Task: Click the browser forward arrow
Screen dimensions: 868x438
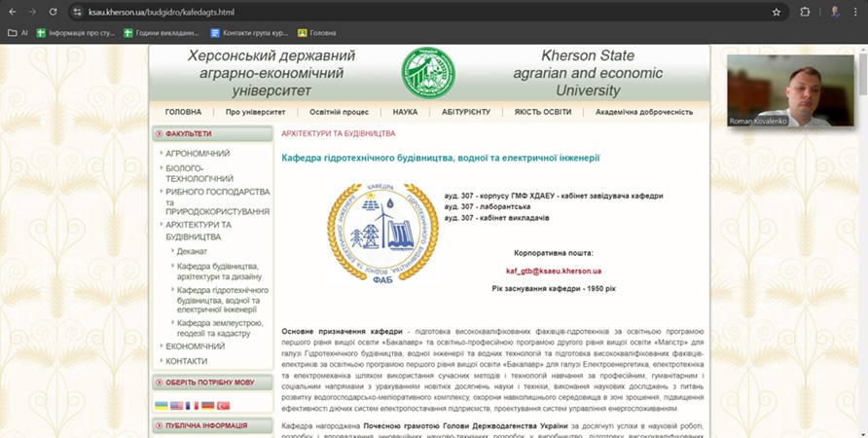Action: [32, 12]
